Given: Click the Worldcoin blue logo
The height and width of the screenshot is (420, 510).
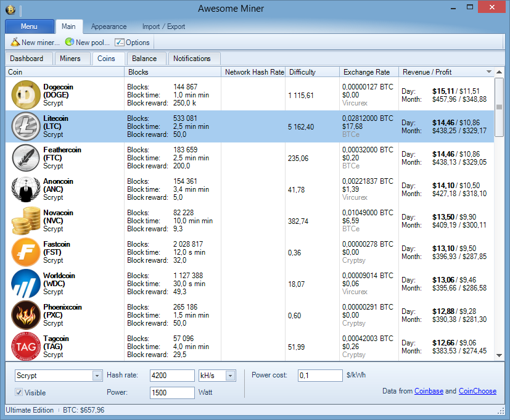Looking at the screenshot, I should 26,283.
